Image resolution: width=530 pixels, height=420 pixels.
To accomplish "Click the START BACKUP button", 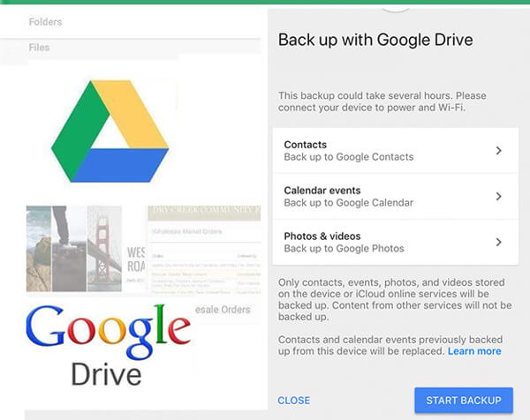I will (x=464, y=400).
